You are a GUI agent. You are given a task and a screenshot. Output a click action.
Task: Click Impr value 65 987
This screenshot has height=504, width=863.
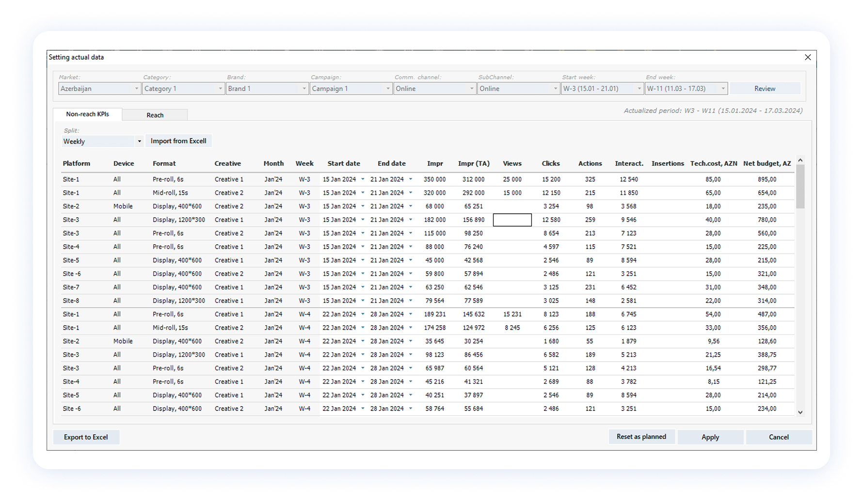pyautogui.click(x=435, y=368)
